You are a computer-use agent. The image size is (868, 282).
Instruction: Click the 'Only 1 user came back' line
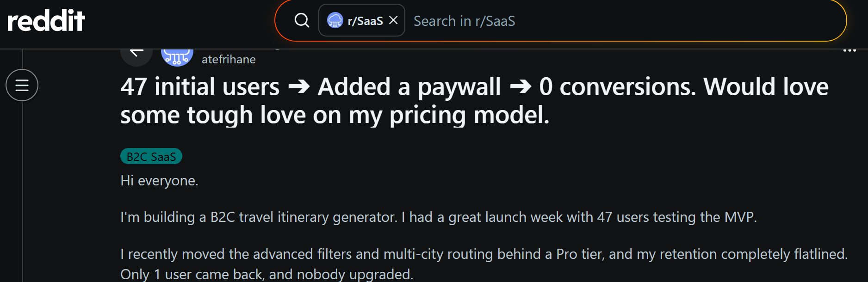(x=266, y=274)
